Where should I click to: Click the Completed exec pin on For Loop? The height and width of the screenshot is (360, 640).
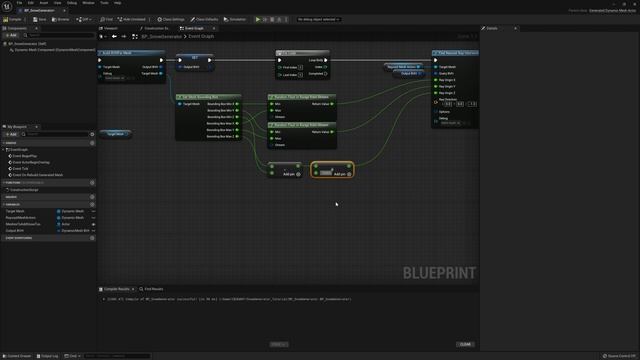pos(326,73)
